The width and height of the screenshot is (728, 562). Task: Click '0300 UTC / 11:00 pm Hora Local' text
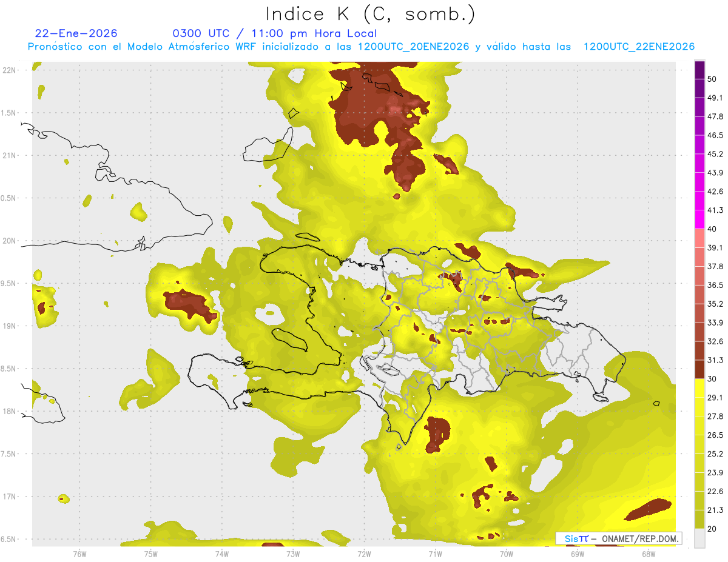[x=274, y=33]
